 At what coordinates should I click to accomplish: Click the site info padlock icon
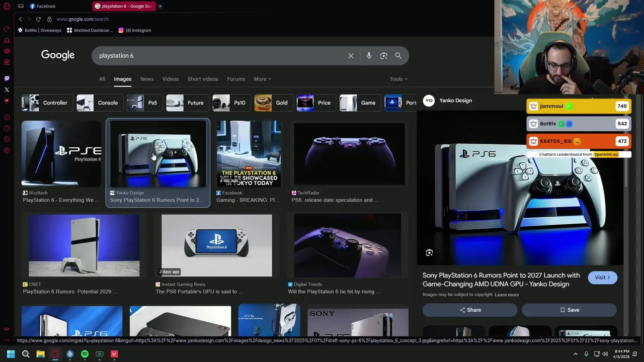(49, 19)
